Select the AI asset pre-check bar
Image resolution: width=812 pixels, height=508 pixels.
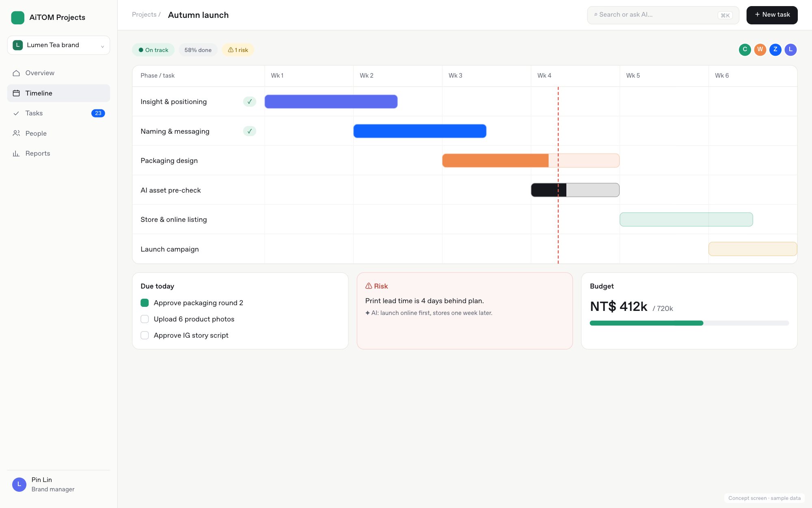575,190
